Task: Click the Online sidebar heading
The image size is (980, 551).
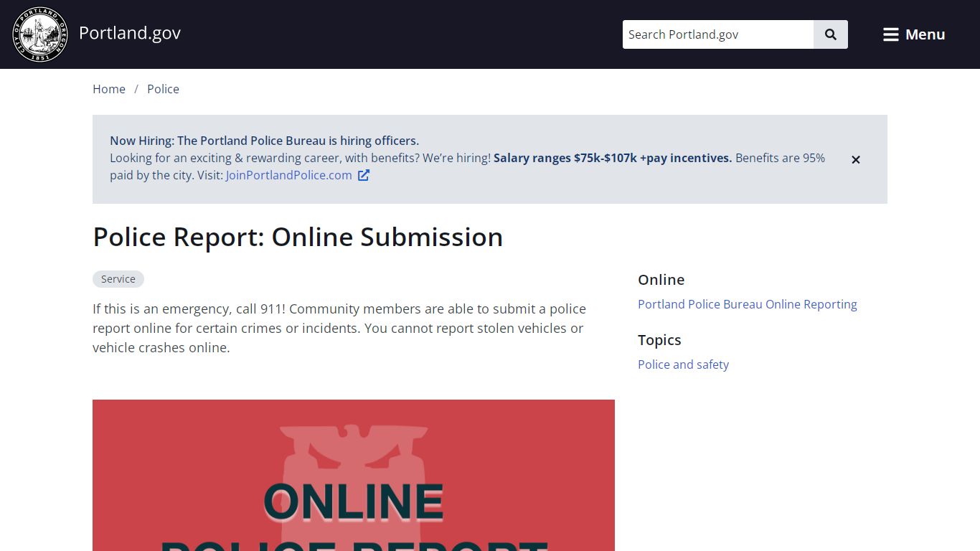Action: (x=661, y=280)
